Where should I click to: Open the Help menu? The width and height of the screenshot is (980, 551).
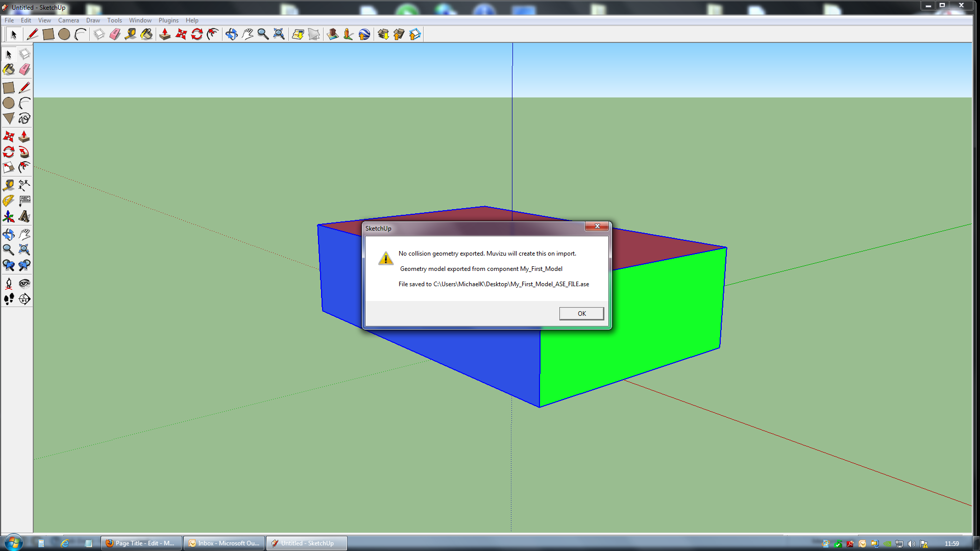point(192,20)
